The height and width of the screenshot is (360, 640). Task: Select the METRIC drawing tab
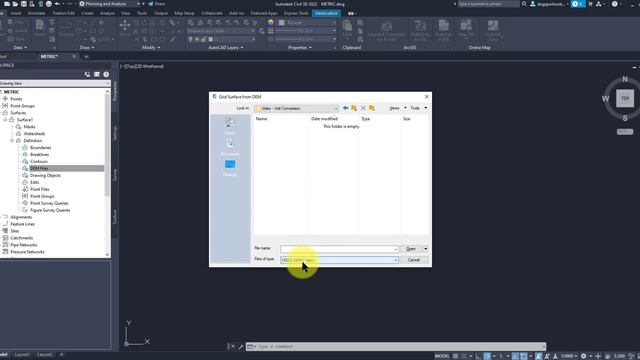pos(49,57)
